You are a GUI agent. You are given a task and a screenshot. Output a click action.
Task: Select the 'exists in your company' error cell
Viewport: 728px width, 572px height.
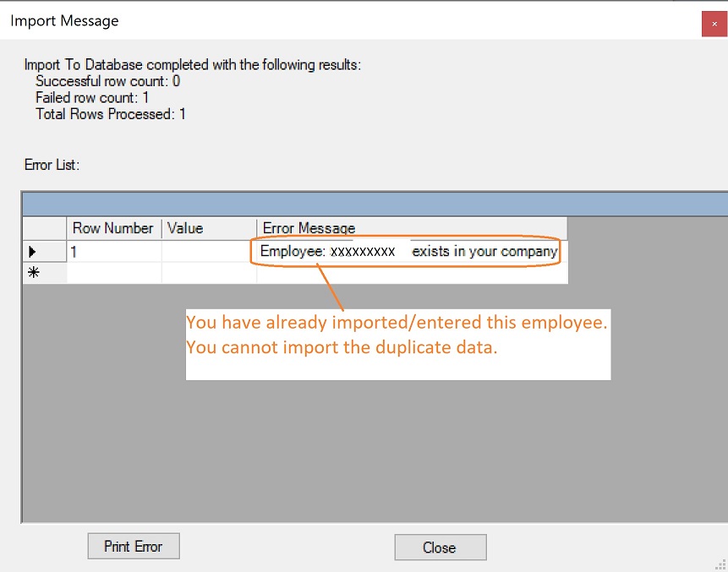(411, 252)
